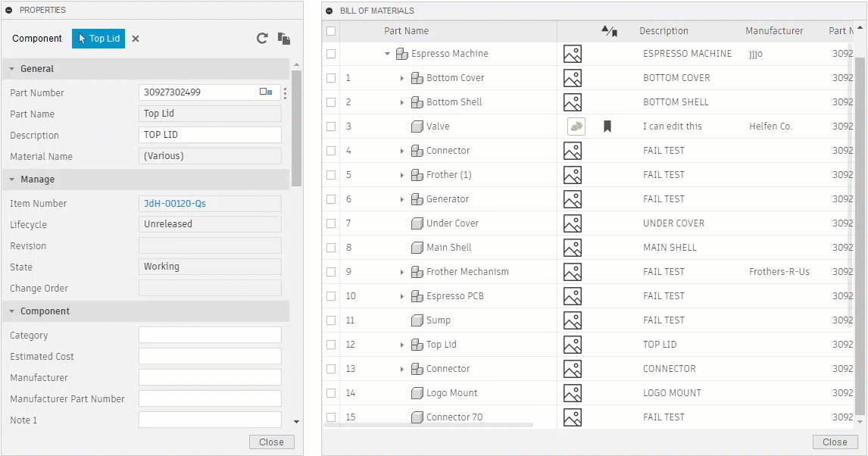Click the Part Number auto-number icon

coord(266,92)
